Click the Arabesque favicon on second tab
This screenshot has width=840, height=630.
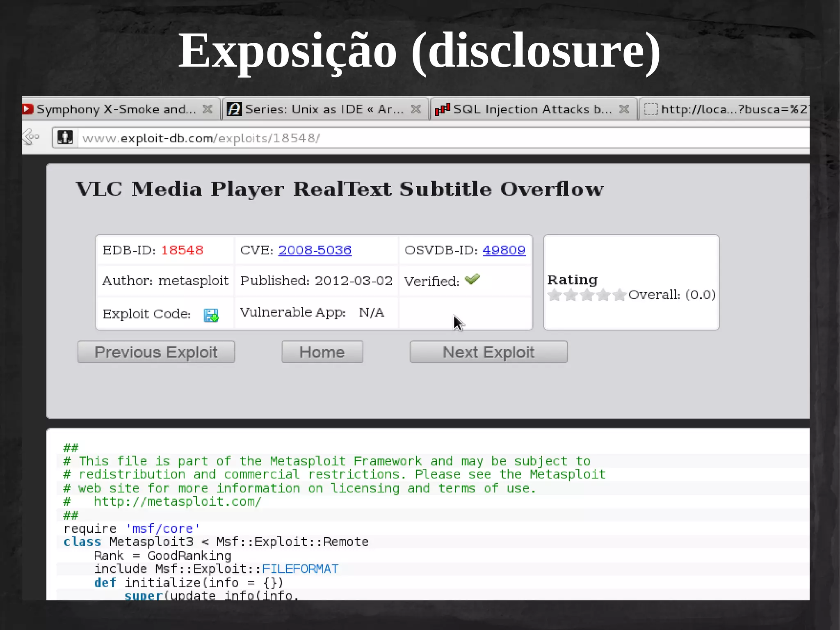coord(234,109)
